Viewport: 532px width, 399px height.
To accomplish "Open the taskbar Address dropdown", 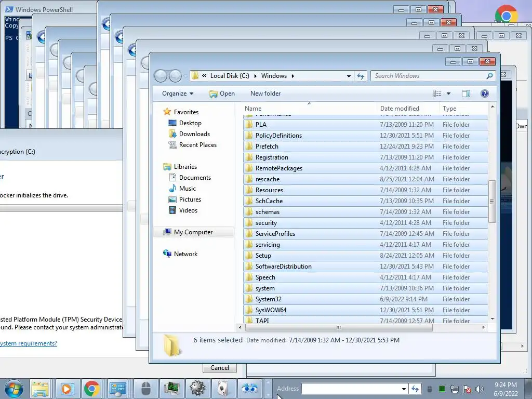I will coord(404,389).
